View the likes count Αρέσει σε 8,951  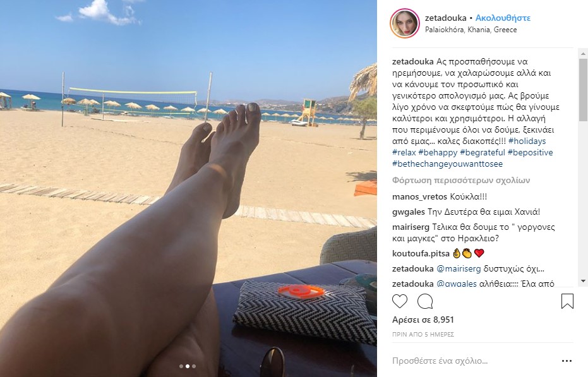tap(423, 320)
